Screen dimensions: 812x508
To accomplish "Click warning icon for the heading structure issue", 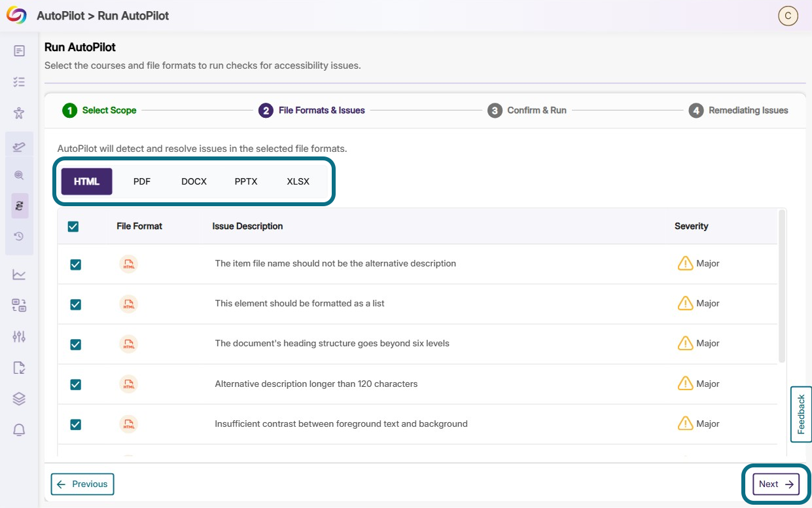I will [x=685, y=343].
